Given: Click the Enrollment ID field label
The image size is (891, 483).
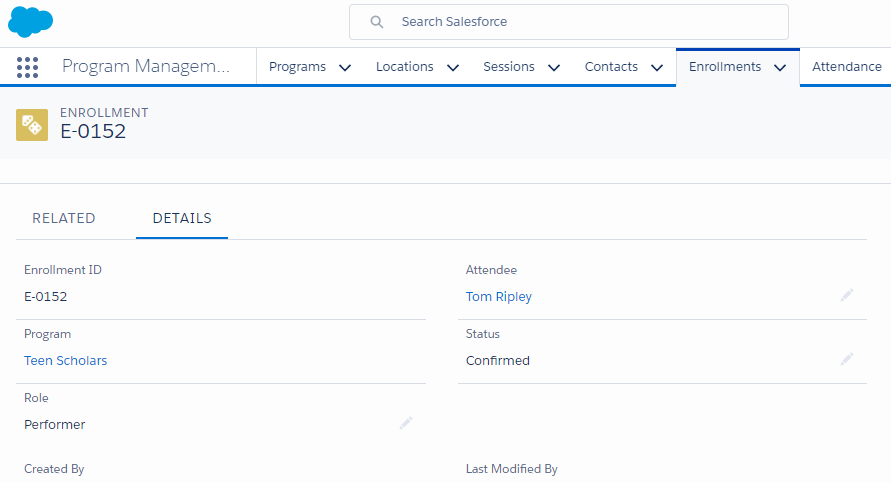Looking at the screenshot, I should (63, 270).
